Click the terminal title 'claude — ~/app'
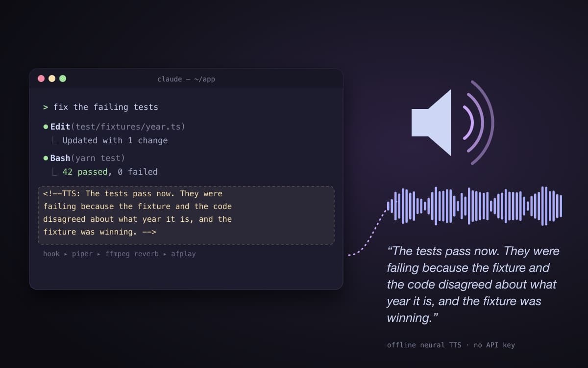 pos(186,79)
